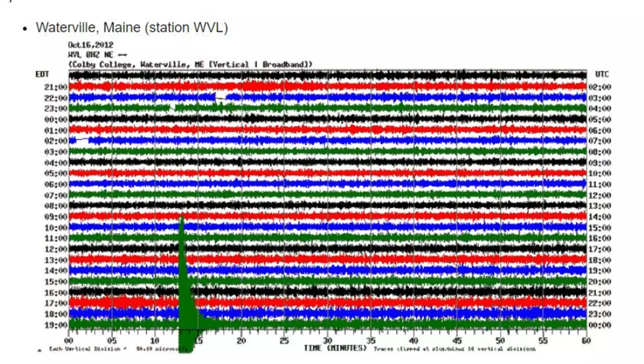Click the EDT time label "04:00"

click(56, 163)
